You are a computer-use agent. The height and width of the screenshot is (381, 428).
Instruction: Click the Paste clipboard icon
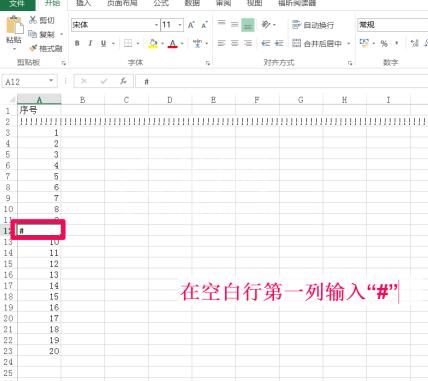tap(14, 25)
